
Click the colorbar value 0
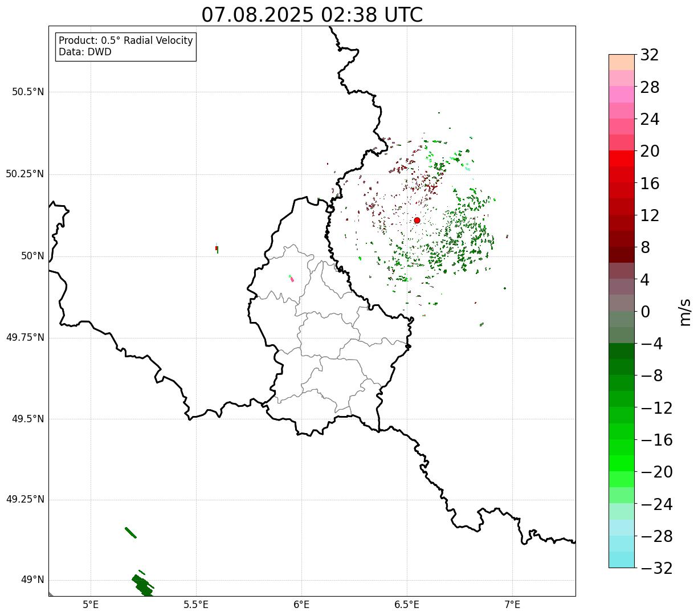tap(645, 312)
